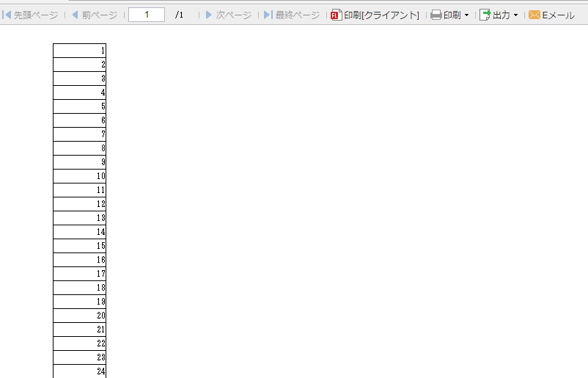Select table cell with value 7
The width and height of the screenshot is (588, 378).
pos(79,134)
